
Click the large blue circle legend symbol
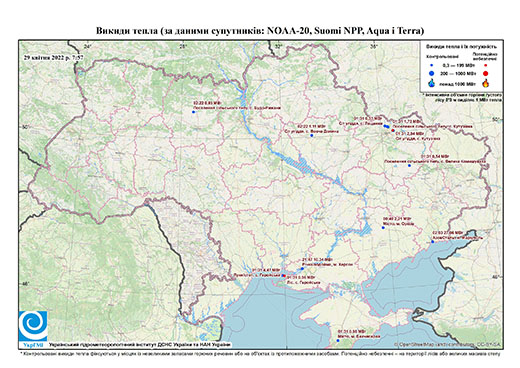pyautogui.click(x=431, y=73)
